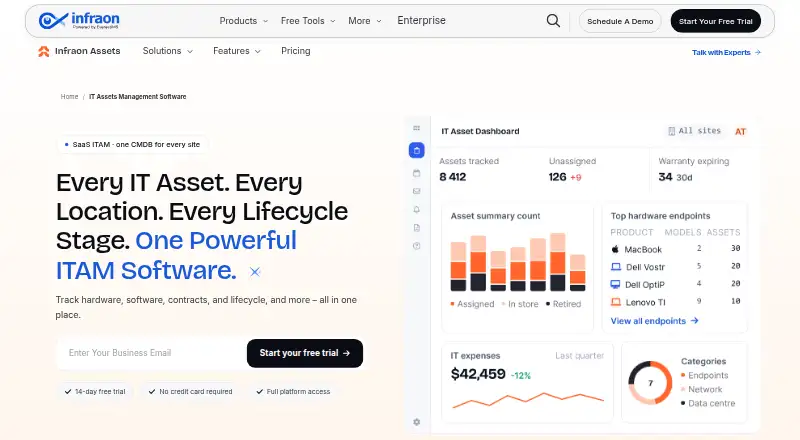Viewport: 800px width, 440px height.
Task: Open the search magnifier icon
Action: coord(553,20)
